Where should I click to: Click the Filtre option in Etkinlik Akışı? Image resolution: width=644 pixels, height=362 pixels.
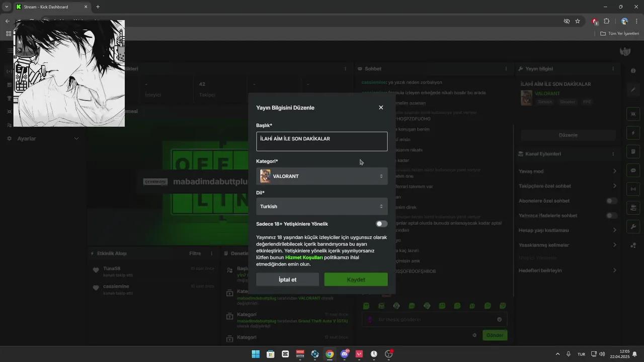(x=195, y=253)
